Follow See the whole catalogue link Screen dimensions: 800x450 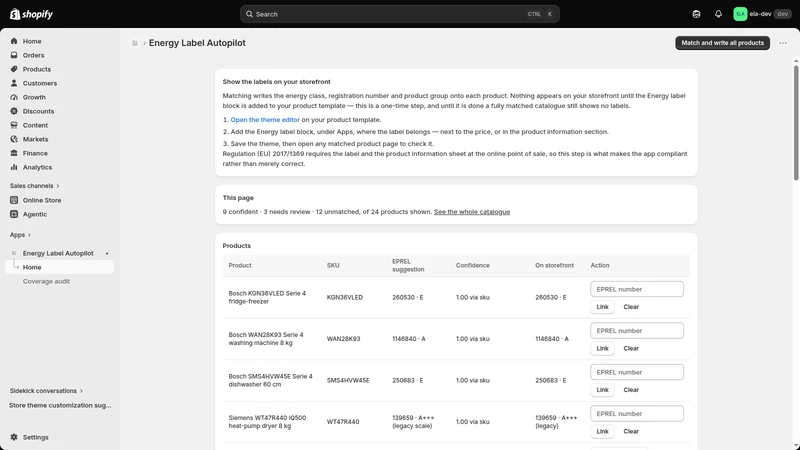[472, 212]
